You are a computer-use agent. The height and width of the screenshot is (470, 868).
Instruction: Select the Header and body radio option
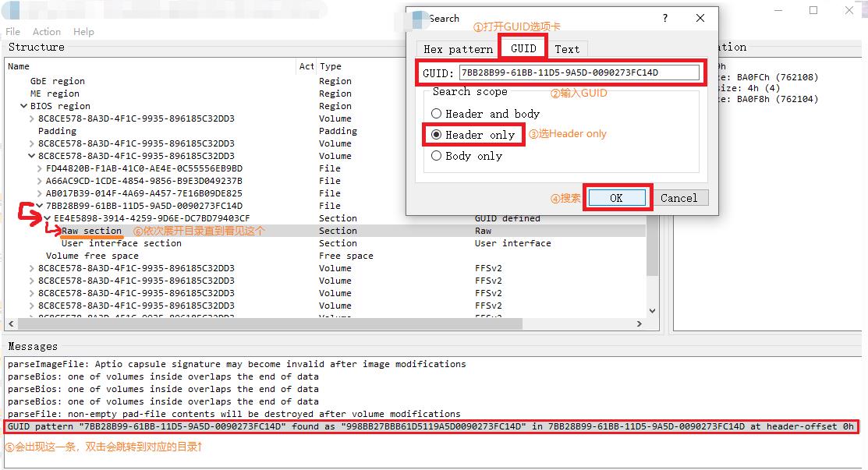437,114
